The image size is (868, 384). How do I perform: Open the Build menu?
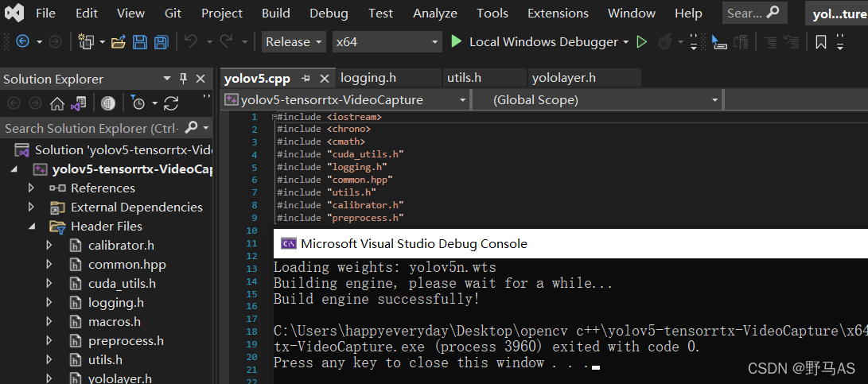[x=275, y=14]
